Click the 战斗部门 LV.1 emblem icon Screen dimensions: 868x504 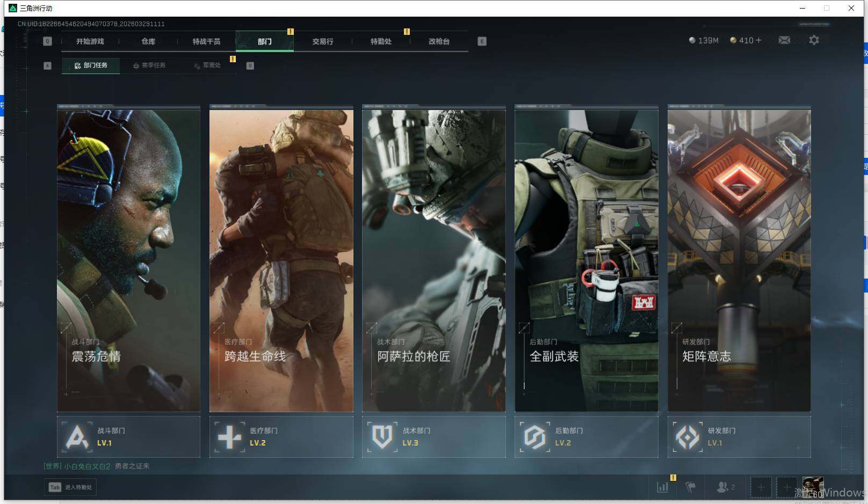coord(77,437)
